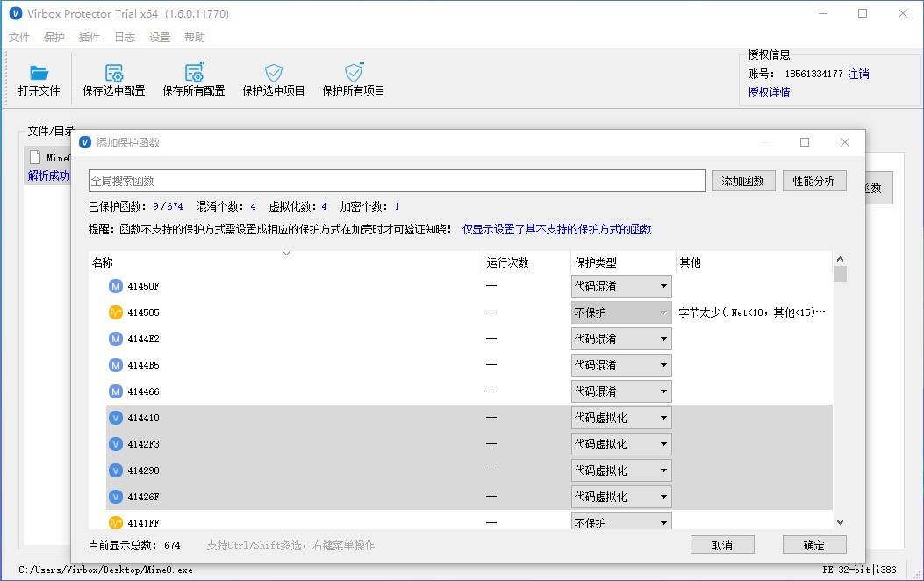The width and height of the screenshot is (924, 581).
Task: Select function name 4144B5
Action: (143, 365)
